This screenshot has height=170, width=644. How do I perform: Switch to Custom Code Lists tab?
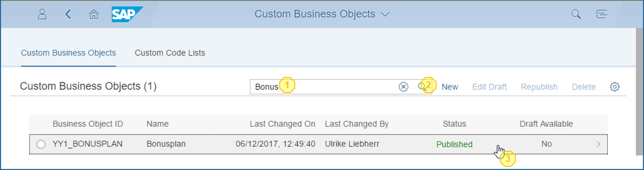(x=170, y=53)
